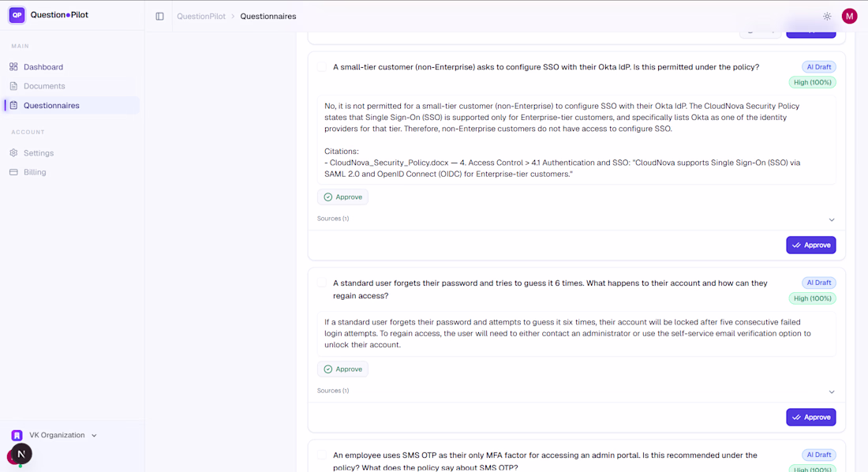Image resolution: width=868 pixels, height=472 pixels.
Task: Click High (100%) badge on the Okta SSO question
Action: pyautogui.click(x=812, y=83)
